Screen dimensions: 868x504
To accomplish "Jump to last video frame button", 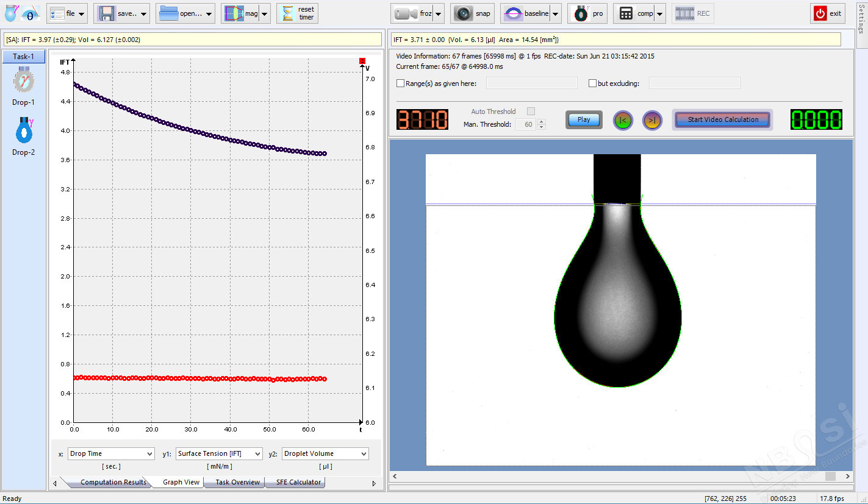I will [652, 120].
